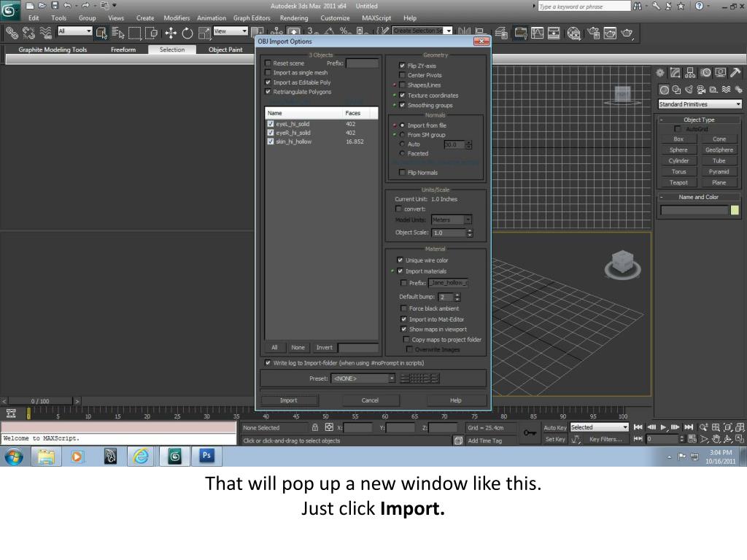The height and width of the screenshot is (560, 747).
Task: Open Windows Explorer from the taskbar
Action: click(46, 456)
